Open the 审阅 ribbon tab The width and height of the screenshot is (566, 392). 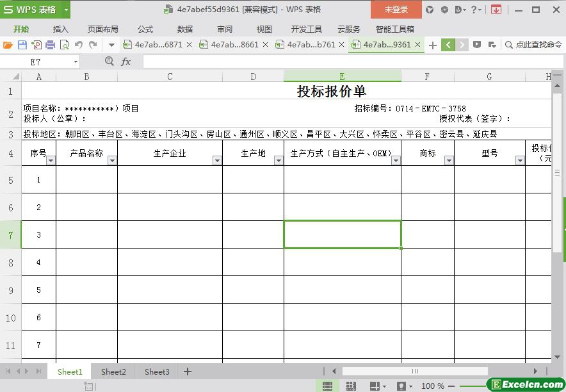(225, 29)
